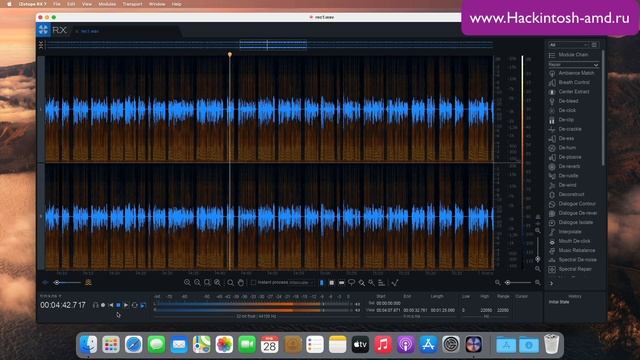Open the Music Rebalance module
The height and width of the screenshot is (360, 640).
pos(571,251)
